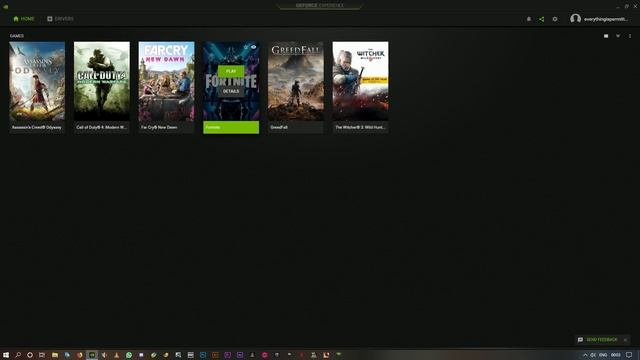Click the ENG language indicator
This screenshot has height=360, width=640.
pyautogui.click(x=603, y=355)
